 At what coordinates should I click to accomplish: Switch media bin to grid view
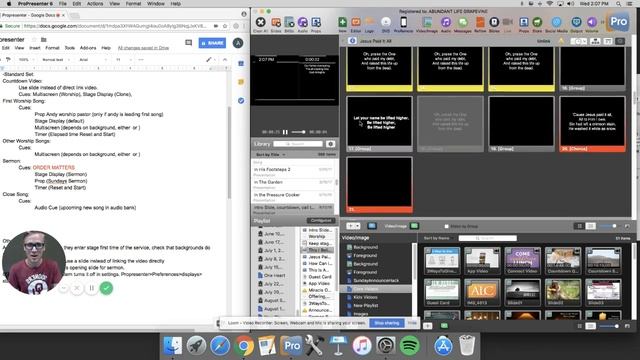[579, 226]
